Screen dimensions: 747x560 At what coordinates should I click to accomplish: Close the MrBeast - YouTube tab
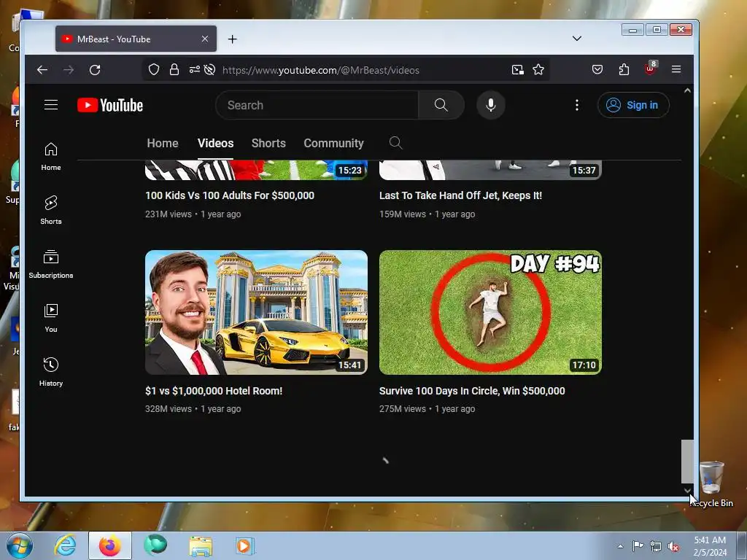[x=205, y=39]
